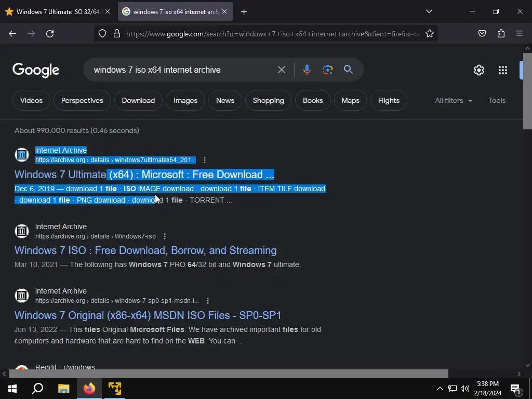Clear the search box with the X
The image size is (532, 399).
(282, 70)
